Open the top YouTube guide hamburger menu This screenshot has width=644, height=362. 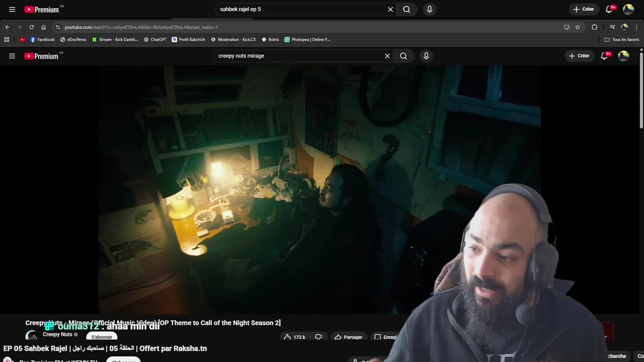[x=12, y=9]
